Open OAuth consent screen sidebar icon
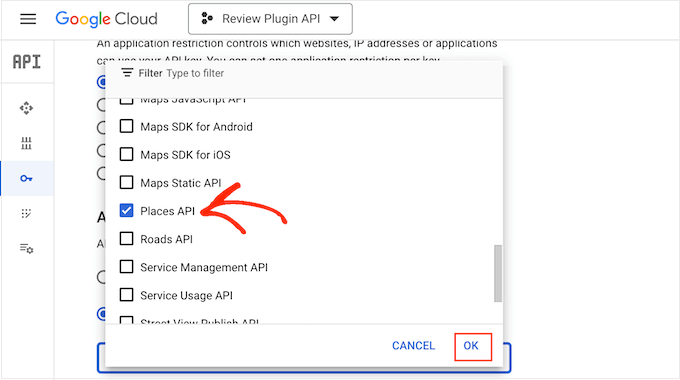Screen dimensions: 680x380 [26, 213]
